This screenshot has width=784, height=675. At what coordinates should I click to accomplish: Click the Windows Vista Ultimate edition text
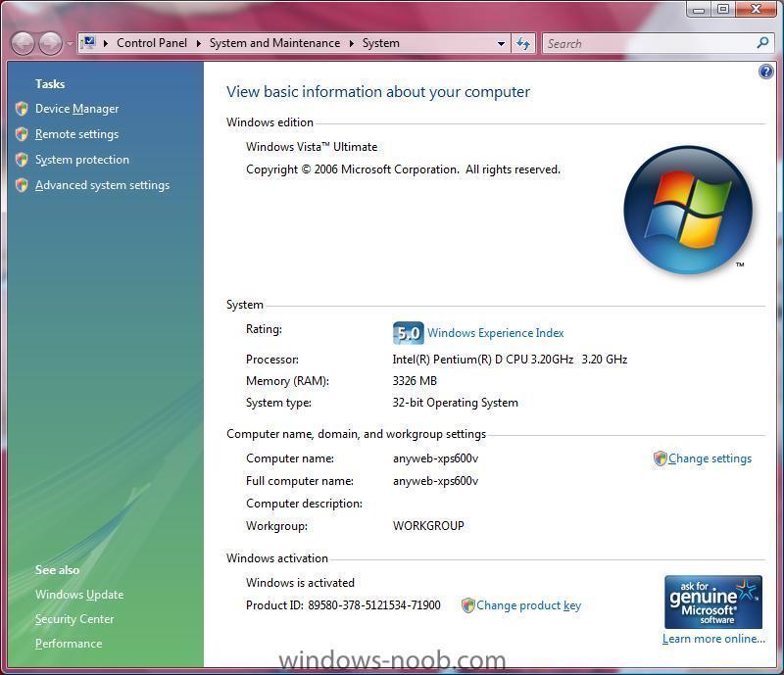point(312,147)
